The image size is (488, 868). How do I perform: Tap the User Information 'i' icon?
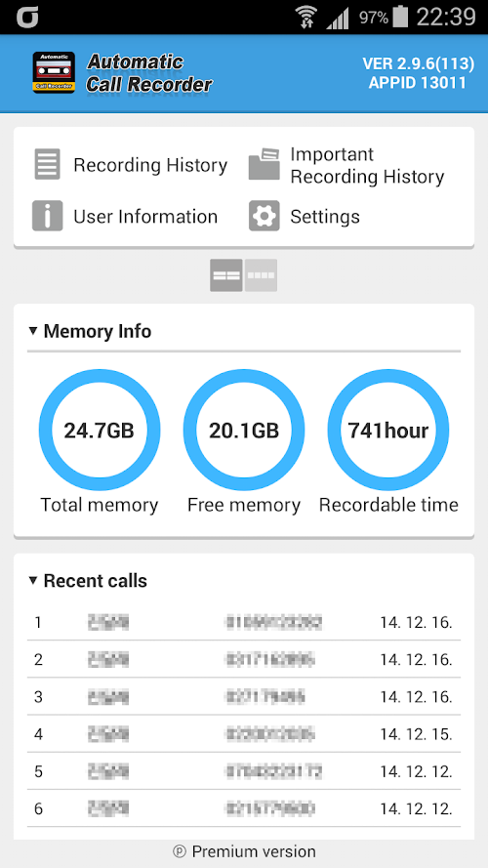point(47,216)
